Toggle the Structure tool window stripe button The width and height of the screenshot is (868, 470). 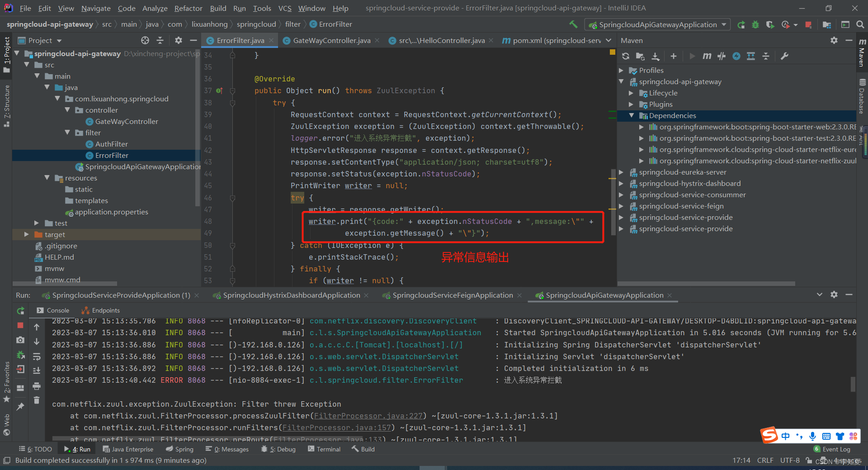click(x=6, y=106)
